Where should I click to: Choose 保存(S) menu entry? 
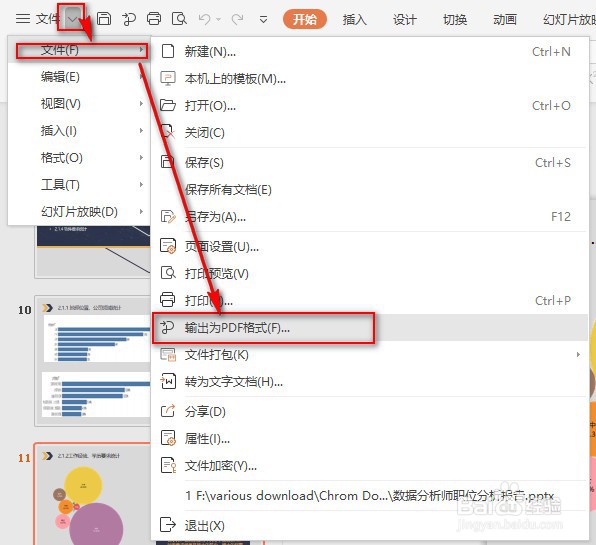coord(369,163)
